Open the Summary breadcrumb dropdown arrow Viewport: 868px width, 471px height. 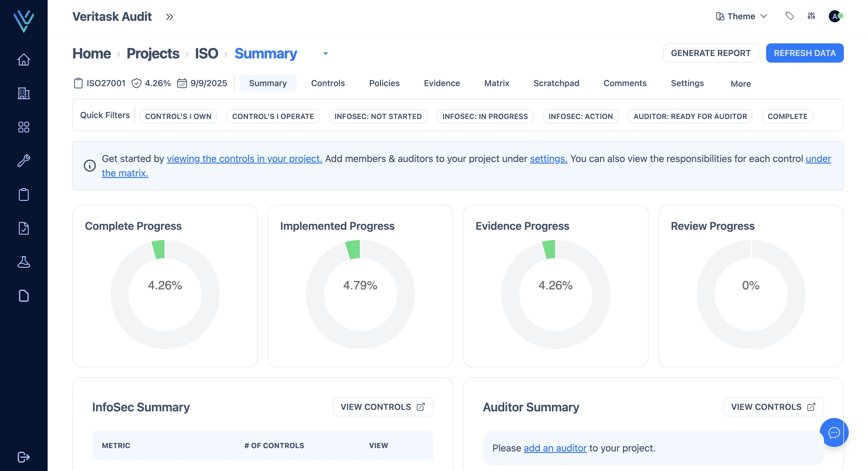pyautogui.click(x=325, y=53)
